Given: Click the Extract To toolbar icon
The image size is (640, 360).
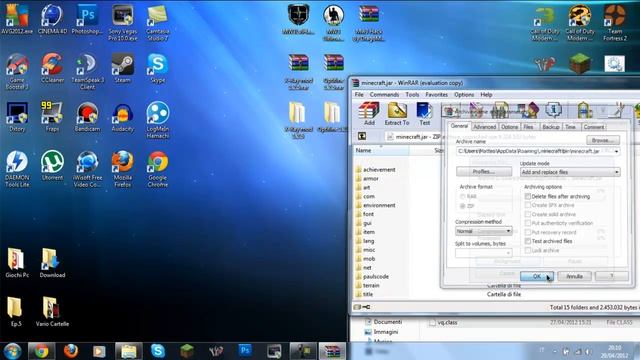Looking at the screenshot, I should click(396, 114).
